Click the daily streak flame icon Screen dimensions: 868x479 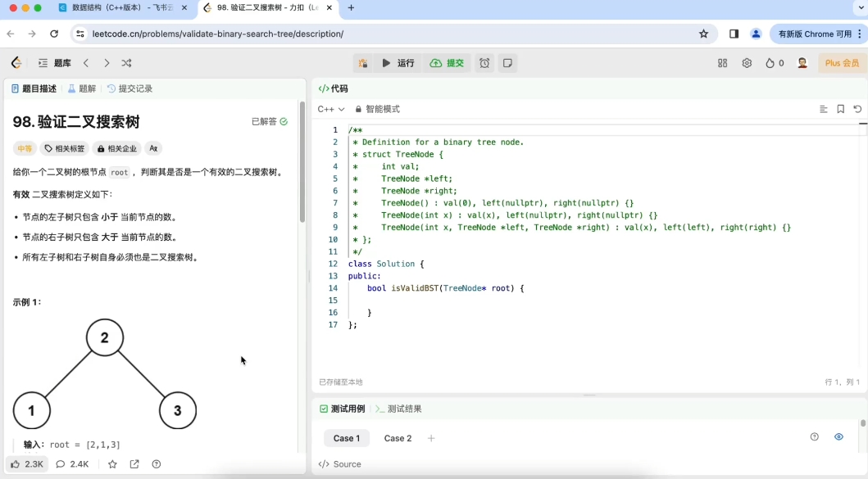(769, 63)
